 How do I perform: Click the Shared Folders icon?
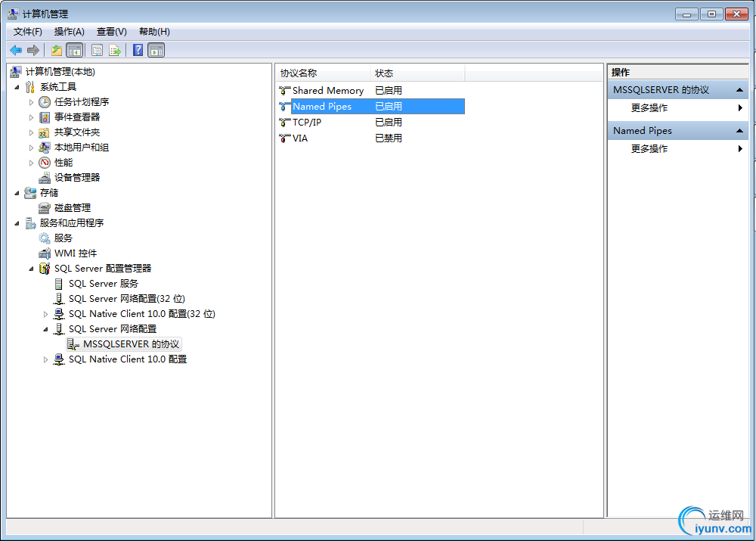[x=45, y=132]
